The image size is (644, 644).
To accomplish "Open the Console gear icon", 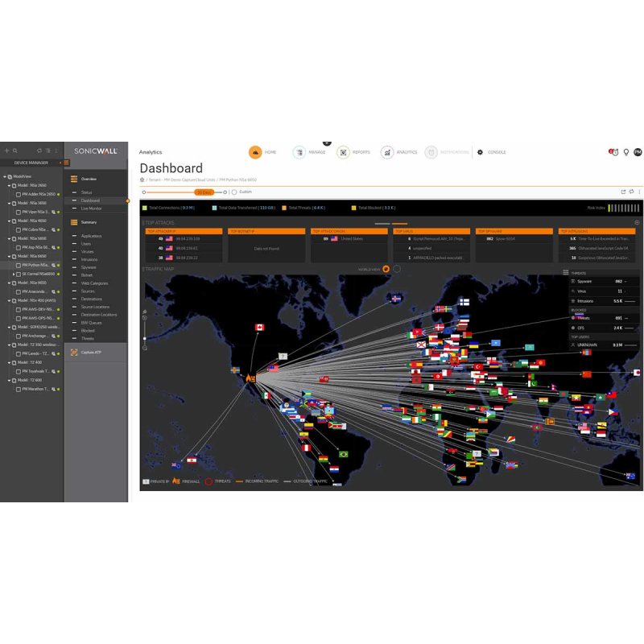I will coord(479,151).
